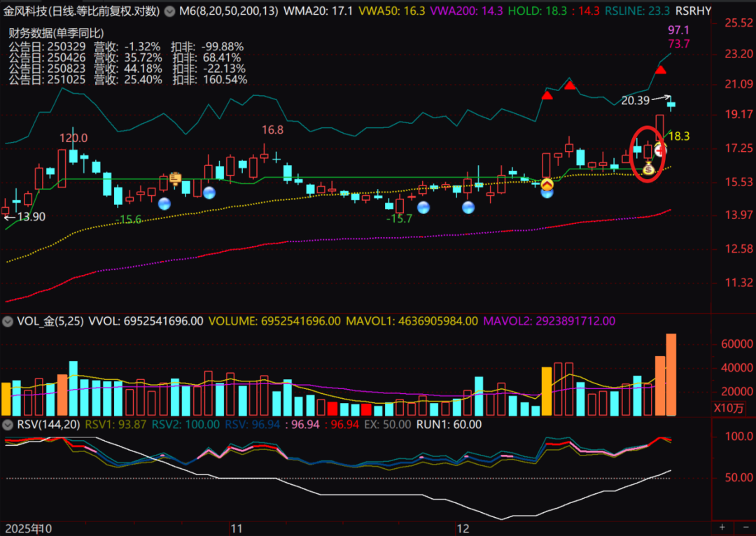The height and width of the screenshot is (536, 756).
Task: Click the tallest orange volume bar
Action: click(x=671, y=374)
